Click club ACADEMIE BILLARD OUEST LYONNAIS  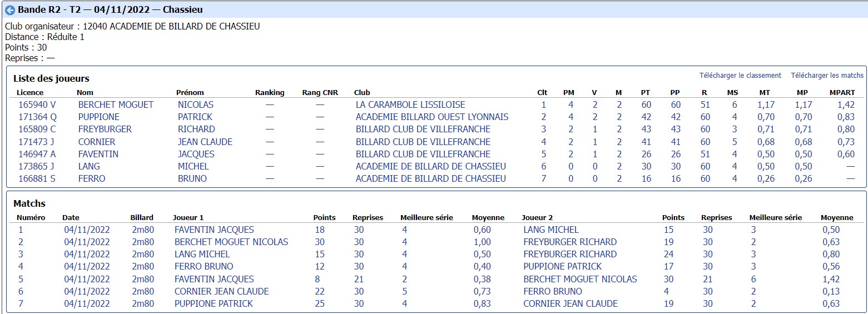(432, 117)
